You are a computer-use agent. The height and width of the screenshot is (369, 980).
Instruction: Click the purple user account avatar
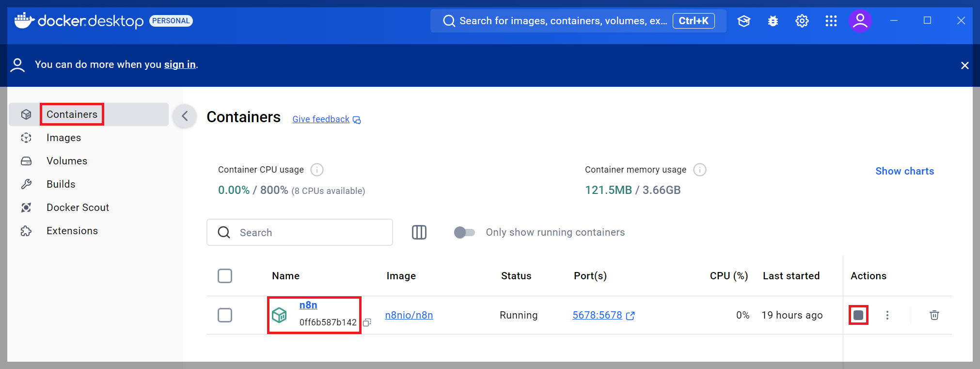tap(860, 21)
